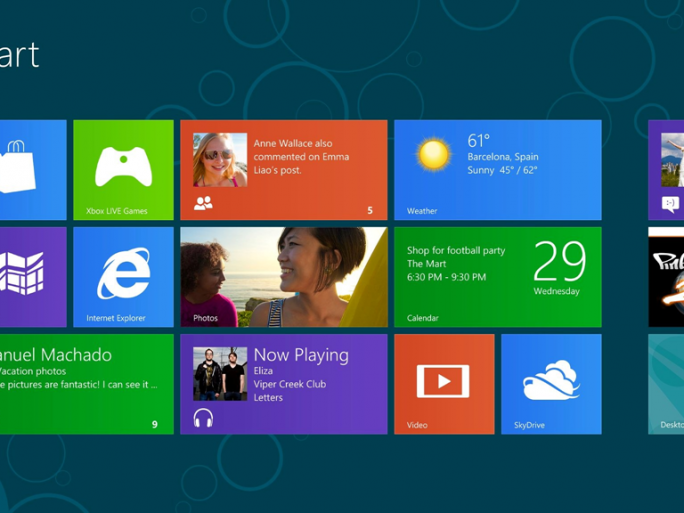Screen dimensions: 684x513
Task: Click the 'Letters' song title
Action: [268, 398]
